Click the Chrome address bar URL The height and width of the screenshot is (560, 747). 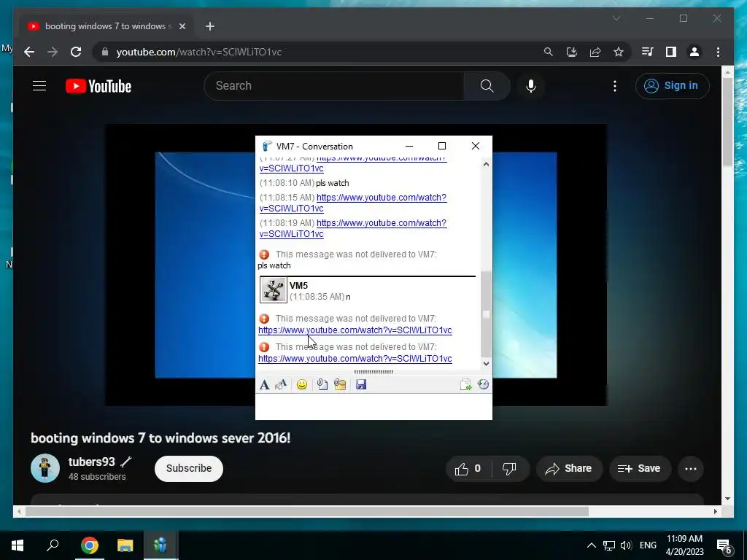coord(199,52)
